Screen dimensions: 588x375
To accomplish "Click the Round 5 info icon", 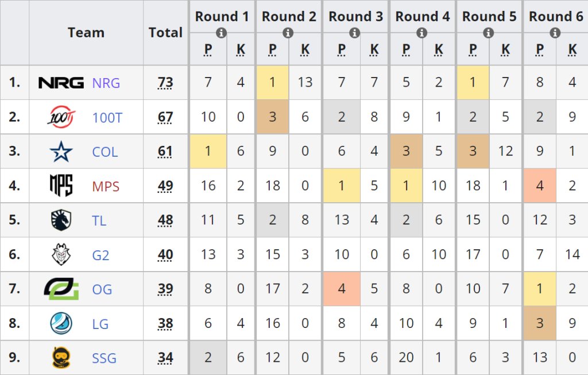I will pos(488,33).
